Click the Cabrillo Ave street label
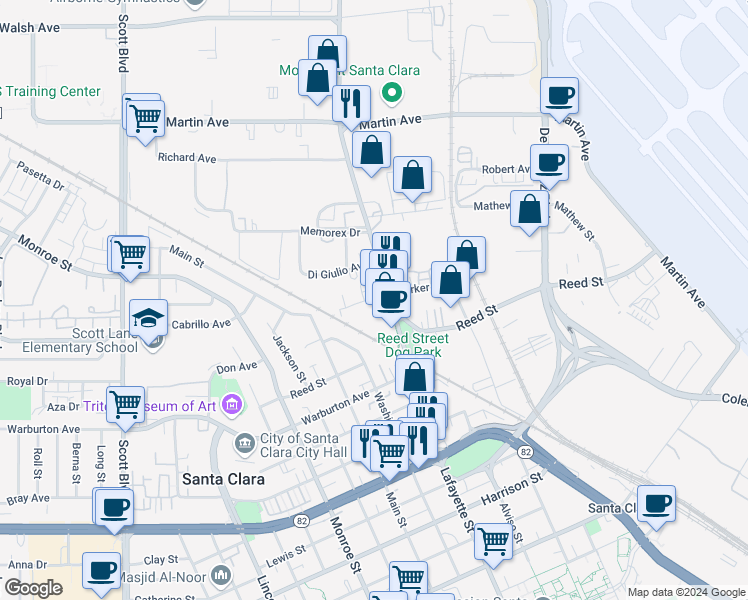The height and width of the screenshot is (600, 748). pyautogui.click(x=201, y=324)
